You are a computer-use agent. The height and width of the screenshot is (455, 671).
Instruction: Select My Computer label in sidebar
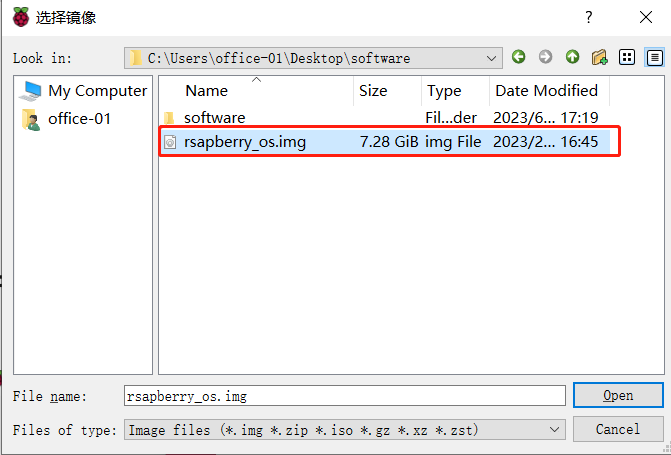click(98, 91)
